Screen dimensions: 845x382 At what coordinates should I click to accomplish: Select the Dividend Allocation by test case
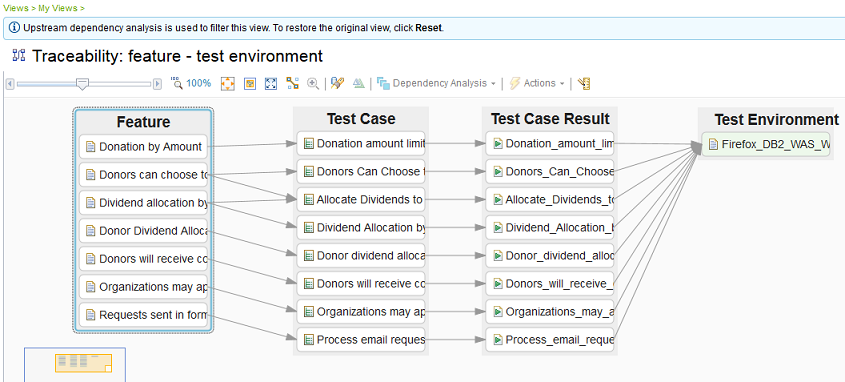coord(361,227)
